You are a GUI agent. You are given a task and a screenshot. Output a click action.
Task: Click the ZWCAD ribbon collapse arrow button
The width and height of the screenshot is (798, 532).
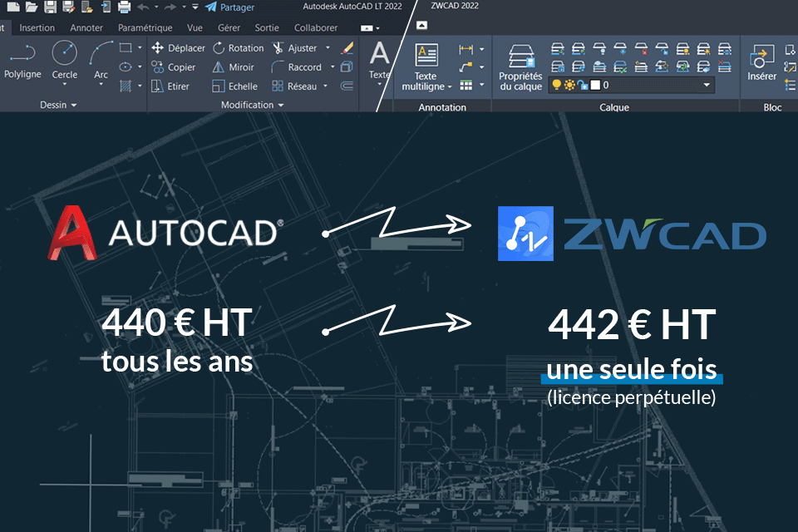click(x=422, y=25)
